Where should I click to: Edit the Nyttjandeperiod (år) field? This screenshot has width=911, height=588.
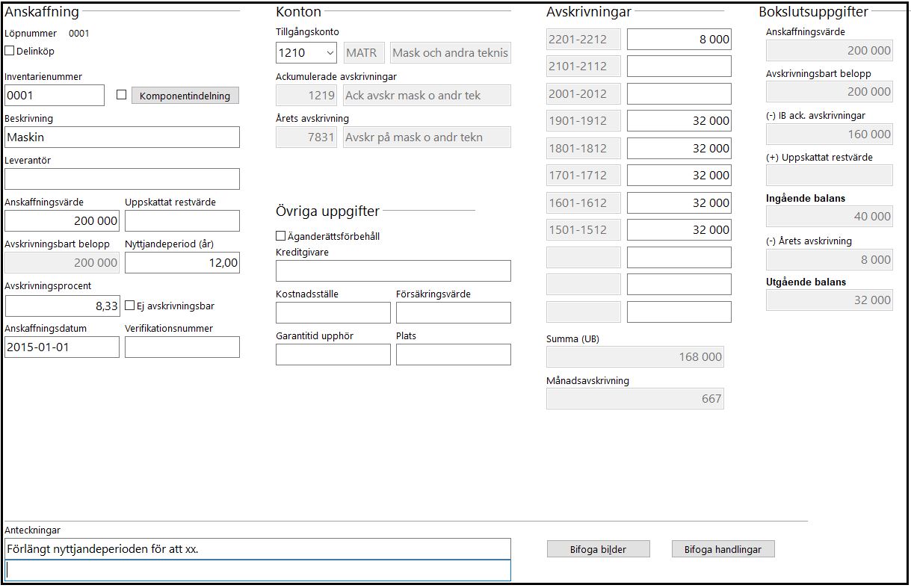tap(182, 263)
